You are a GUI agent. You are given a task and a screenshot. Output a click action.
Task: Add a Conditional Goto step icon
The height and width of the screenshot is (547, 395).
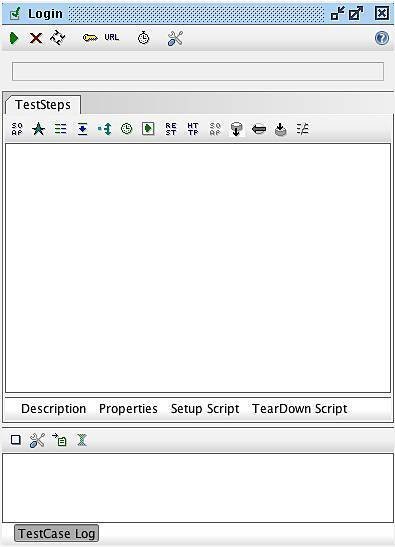click(105, 129)
